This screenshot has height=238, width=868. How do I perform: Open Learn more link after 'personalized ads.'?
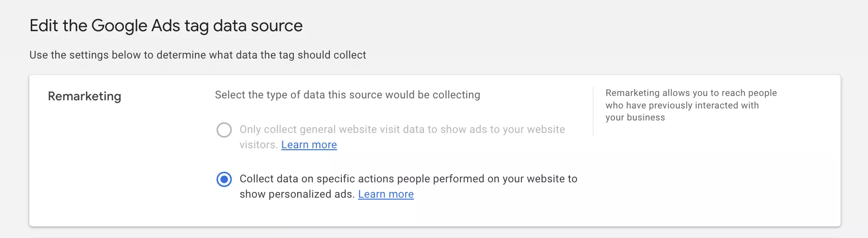click(386, 194)
